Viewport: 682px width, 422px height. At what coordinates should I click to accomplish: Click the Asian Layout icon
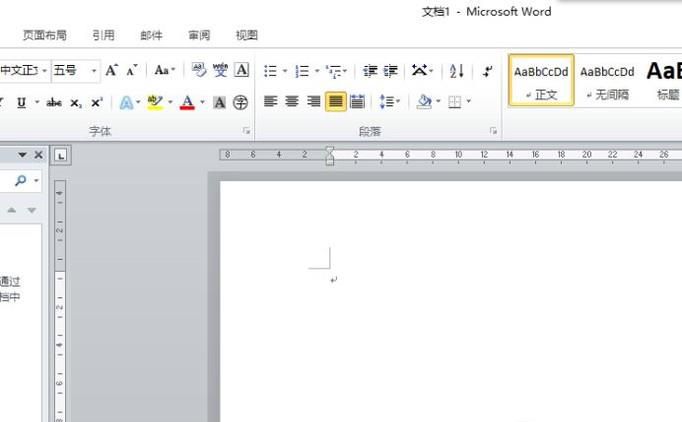pos(422,70)
